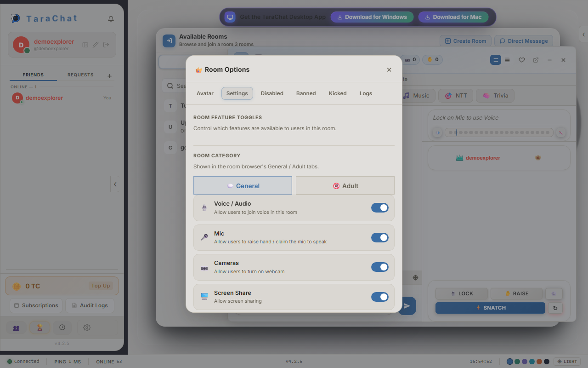This screenshot has height=368, width=588.
Task: Click the profile panel icon beside the pencil
Action: coord(85,45)
